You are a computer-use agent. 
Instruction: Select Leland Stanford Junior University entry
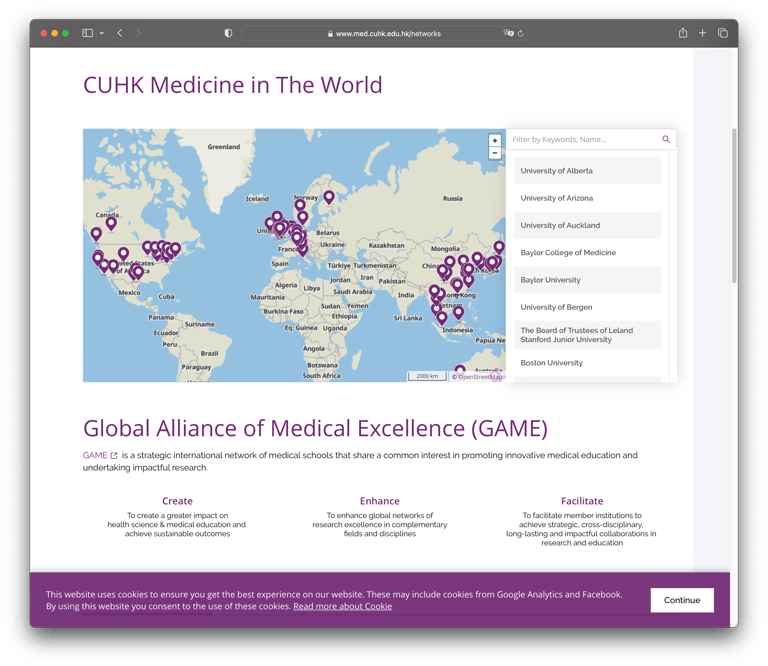[x=587, y=335]
